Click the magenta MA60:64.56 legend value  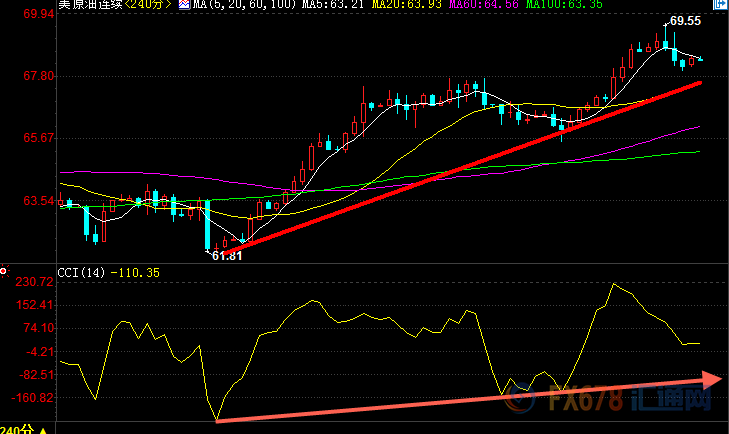[484, 4]
